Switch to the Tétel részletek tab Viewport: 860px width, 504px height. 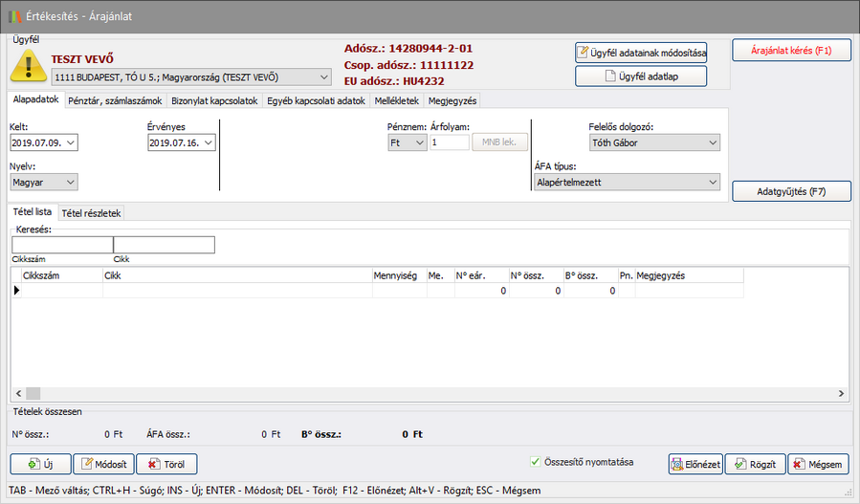tap(92, 213)
